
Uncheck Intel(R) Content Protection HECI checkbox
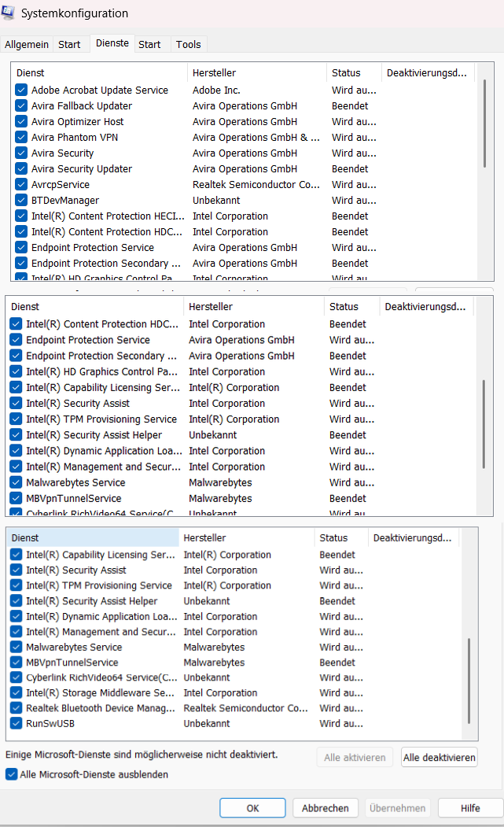pos(21,216)
